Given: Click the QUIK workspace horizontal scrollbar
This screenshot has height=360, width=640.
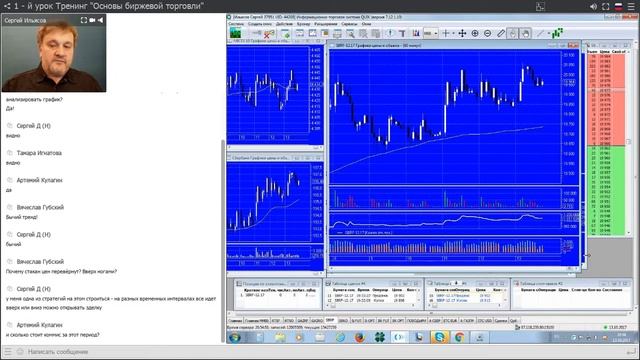Looking at the screenshot, I should coord(431,313).
